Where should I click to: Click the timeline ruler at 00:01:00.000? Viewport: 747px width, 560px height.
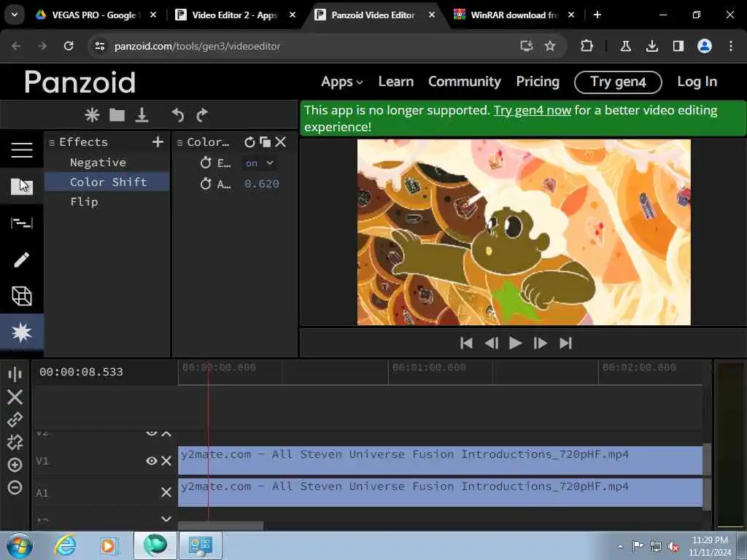click(429, 367)
